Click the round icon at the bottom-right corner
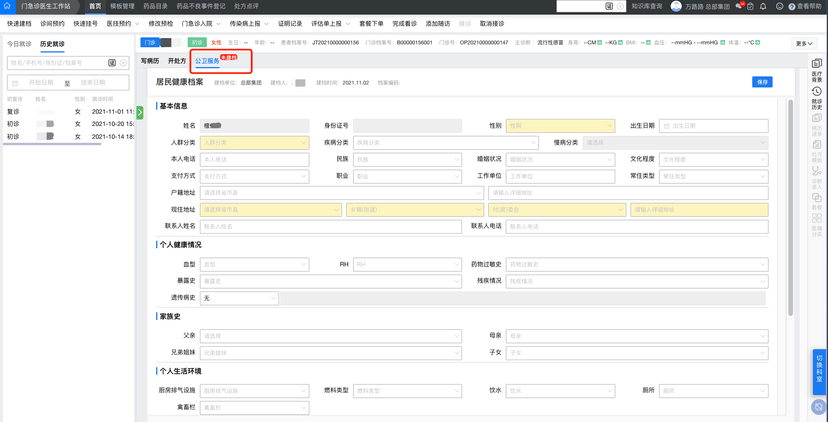 pyautogui.click(x=818, y=407)
